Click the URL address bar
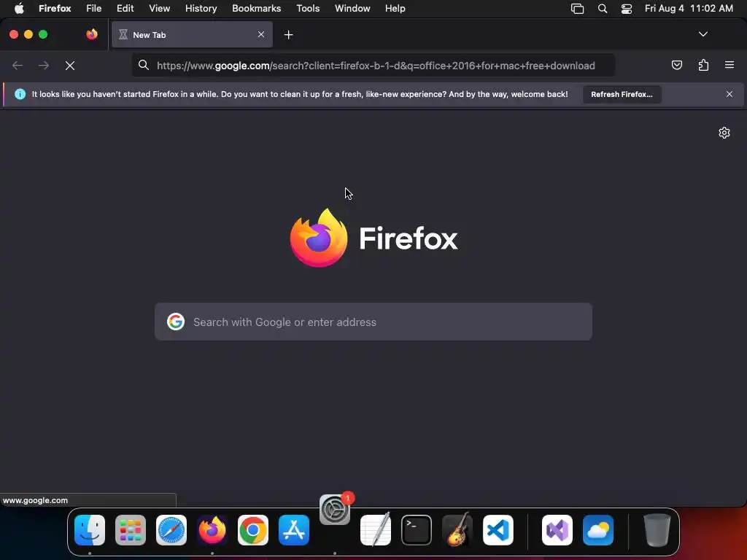 pyautogui.click(x=373, y=65)
